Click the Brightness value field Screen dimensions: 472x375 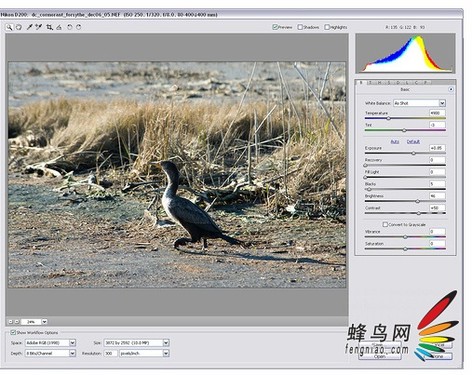tap(437, 196)
